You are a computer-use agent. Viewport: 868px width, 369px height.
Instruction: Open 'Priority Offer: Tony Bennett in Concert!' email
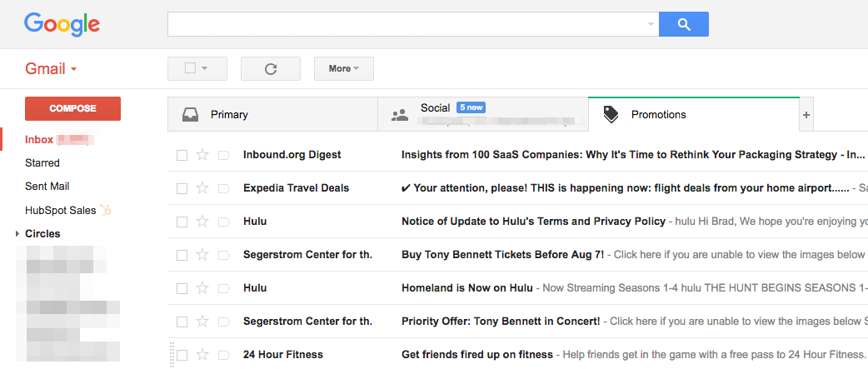point(501,321)
